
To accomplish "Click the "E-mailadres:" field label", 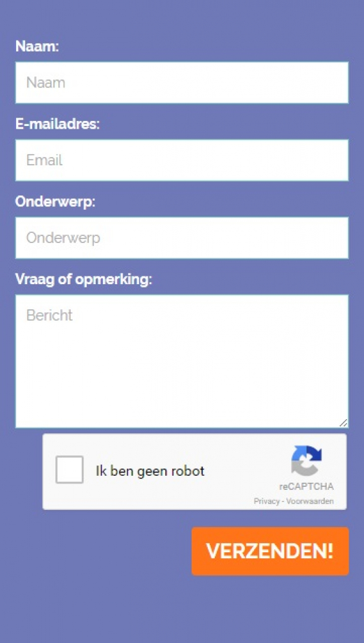I will tap(57, 124).
